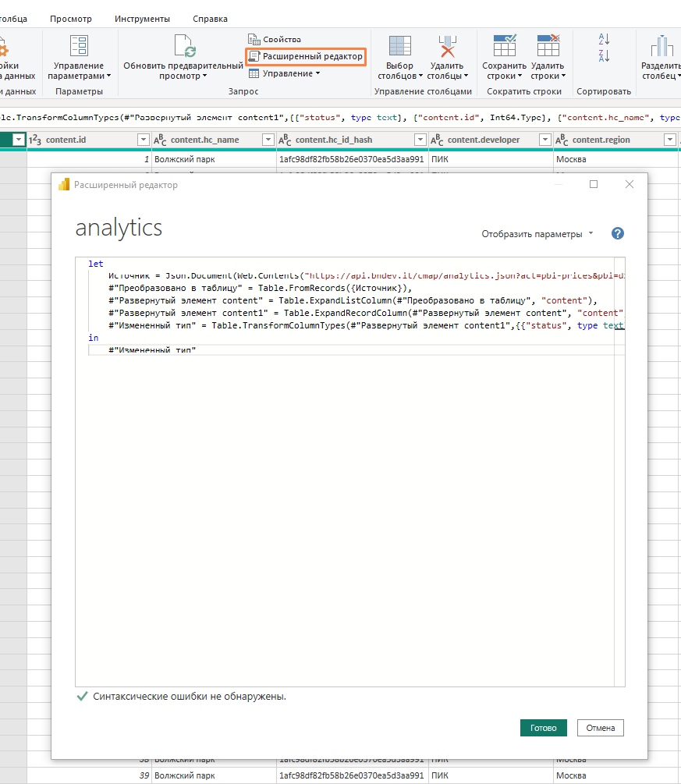Screen dimensions: 681x784
Task: Click the Remove Rows (Удалить строки) icon
Action: pos(548,45)
